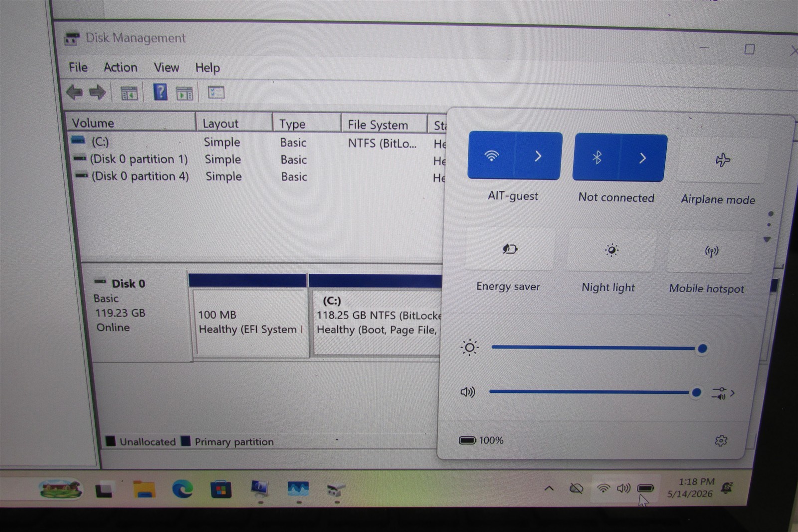
Task: Expand Bluetooth devices chevron
Action: pyautogui.click(x=643, y=158)
